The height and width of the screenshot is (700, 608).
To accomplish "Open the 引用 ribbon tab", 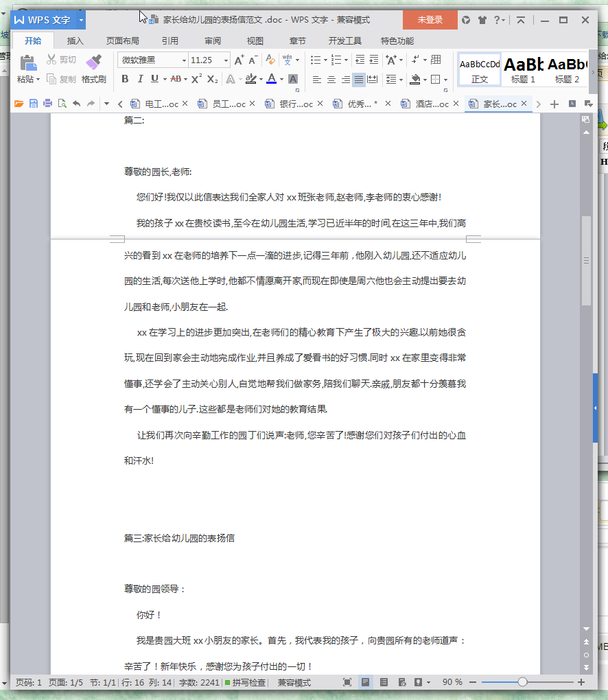I will (x=169, y=41).
